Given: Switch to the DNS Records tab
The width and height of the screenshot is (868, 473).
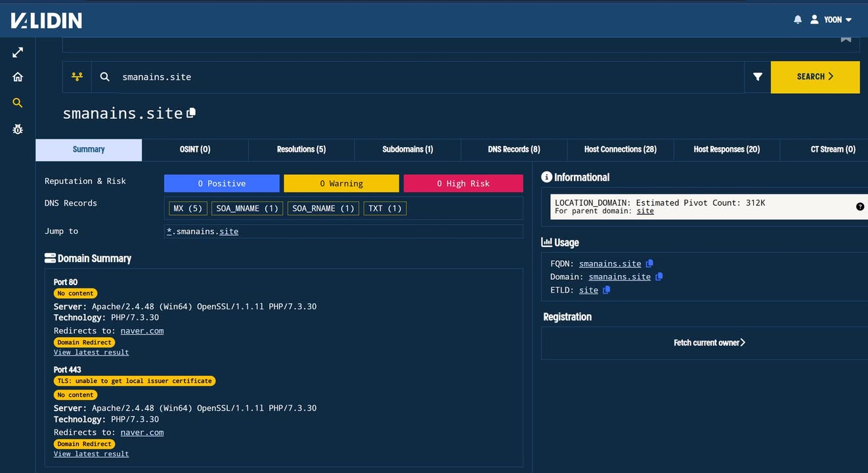Looking at the screenshot, I should tap(513, 149).
